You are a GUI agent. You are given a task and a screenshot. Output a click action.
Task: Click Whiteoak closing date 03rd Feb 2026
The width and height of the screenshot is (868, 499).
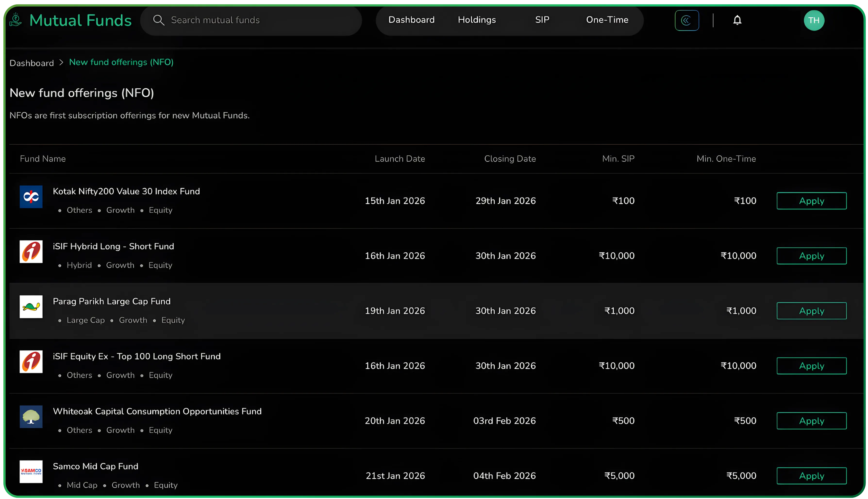tap(504, 421)
